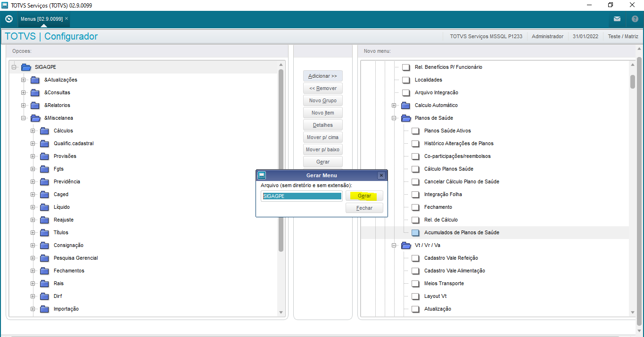Close the Gerar Menu dialog
This screenshot has width=644, height=337.
tap(381, 175)
